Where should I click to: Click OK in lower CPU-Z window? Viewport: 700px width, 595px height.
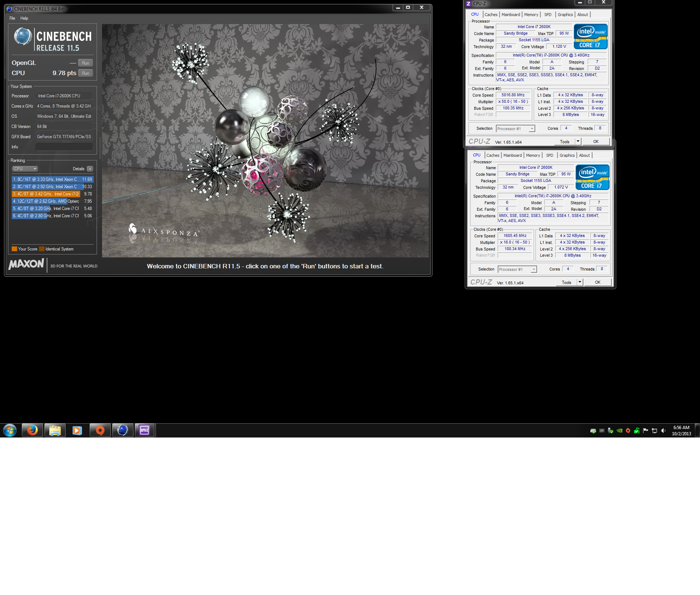click(x=598, y=282)
